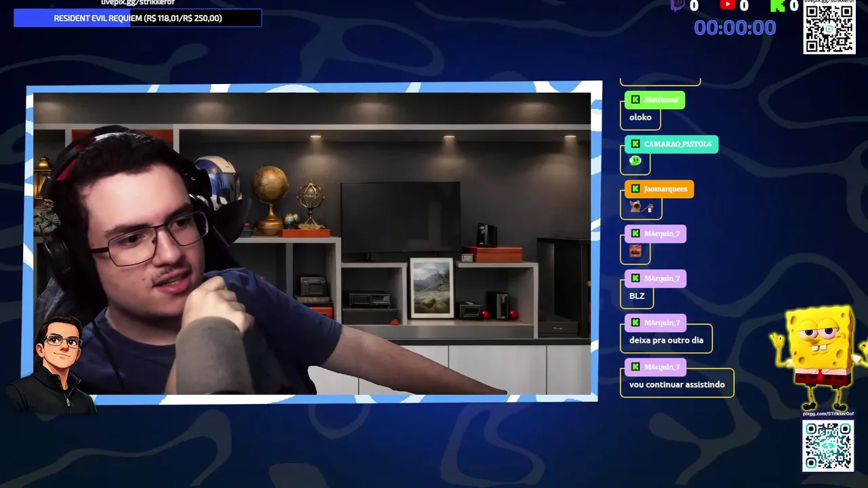Click the YouTube viewer count number
The height and width of the screenshot is (488, 868).
pyautogui.click(x=744, y=5)
